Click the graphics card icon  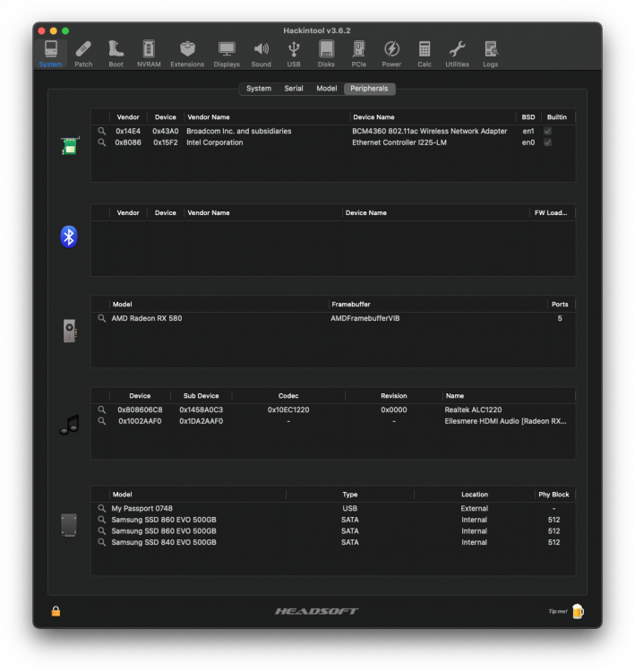coord(70,331)
